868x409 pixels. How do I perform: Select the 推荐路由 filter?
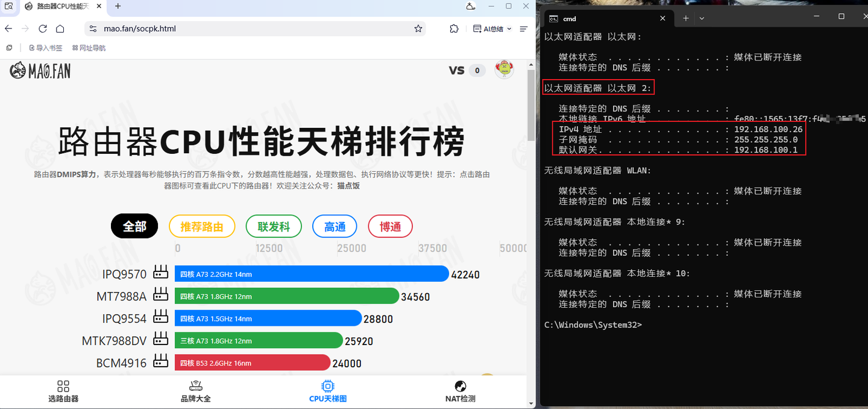click(202, 226)
